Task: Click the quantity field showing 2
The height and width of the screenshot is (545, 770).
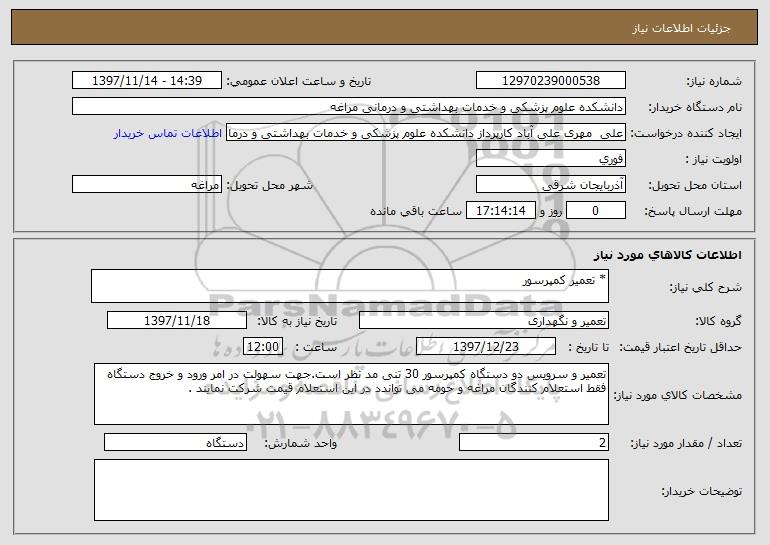Action: click(534, 442)
